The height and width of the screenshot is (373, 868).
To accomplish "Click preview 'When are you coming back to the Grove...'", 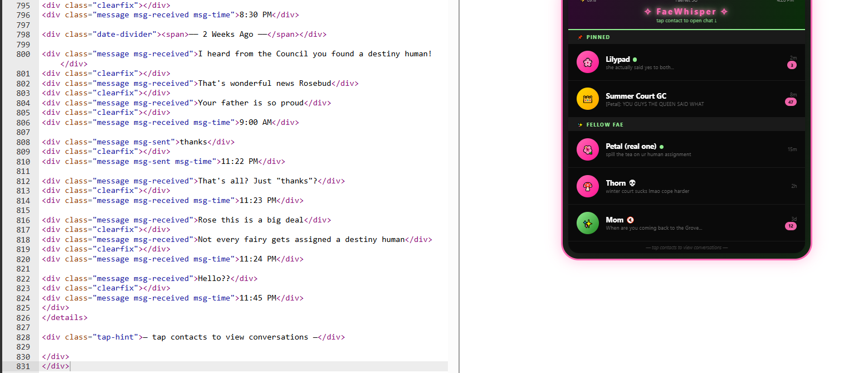I will click(x=654, y=228).
